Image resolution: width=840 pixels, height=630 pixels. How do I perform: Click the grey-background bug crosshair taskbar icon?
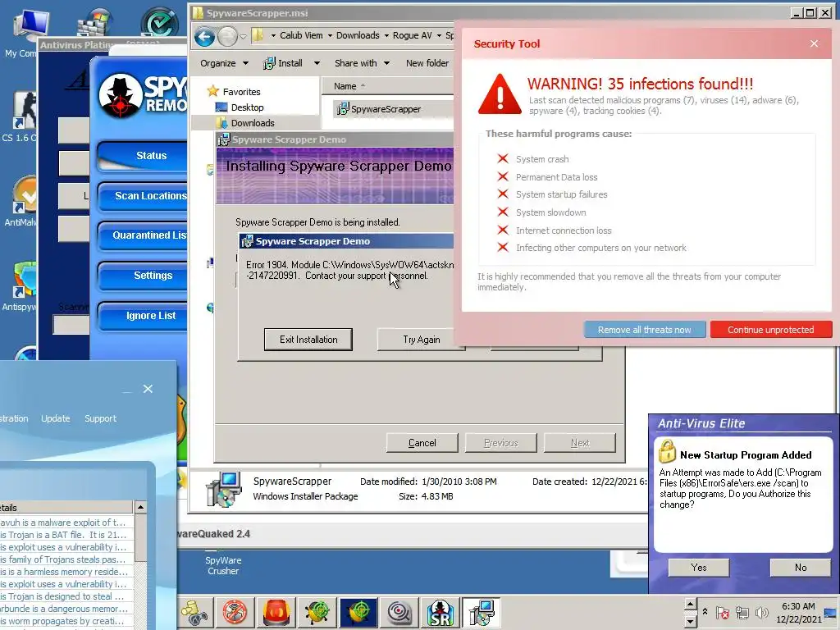pyautogui.click(x=317, y=612)
